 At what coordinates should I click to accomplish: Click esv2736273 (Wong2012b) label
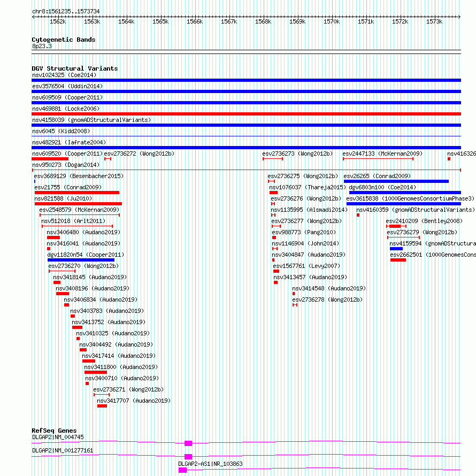tap(297, 153)
